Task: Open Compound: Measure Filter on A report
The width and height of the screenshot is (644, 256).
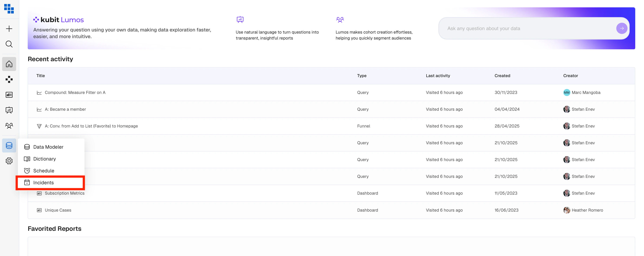Action: click(x=75, y=93)
